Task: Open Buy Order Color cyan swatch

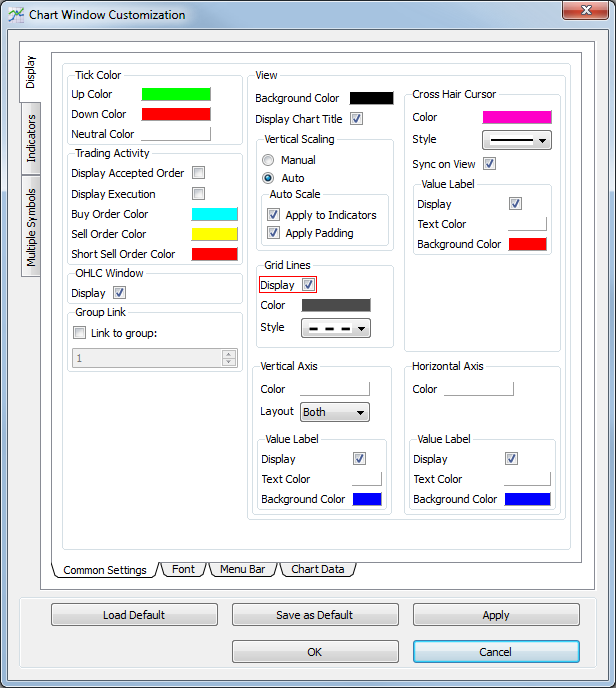Action: click(x=214, y=214)
